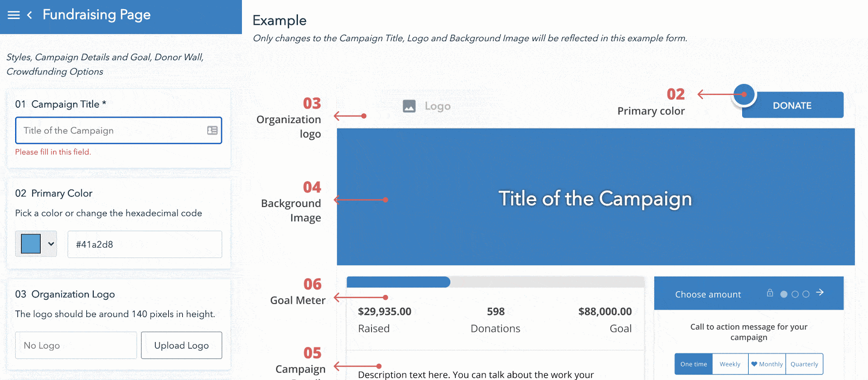This screenshot has width=868, height=380.
Task: Switch to Weekly donation frequency
Action: pyautogui.click(x=730, y=364)
